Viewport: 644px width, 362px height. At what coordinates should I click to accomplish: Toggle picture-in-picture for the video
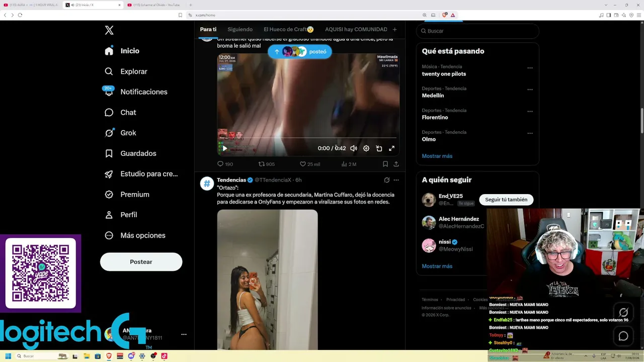click(379, 148)
